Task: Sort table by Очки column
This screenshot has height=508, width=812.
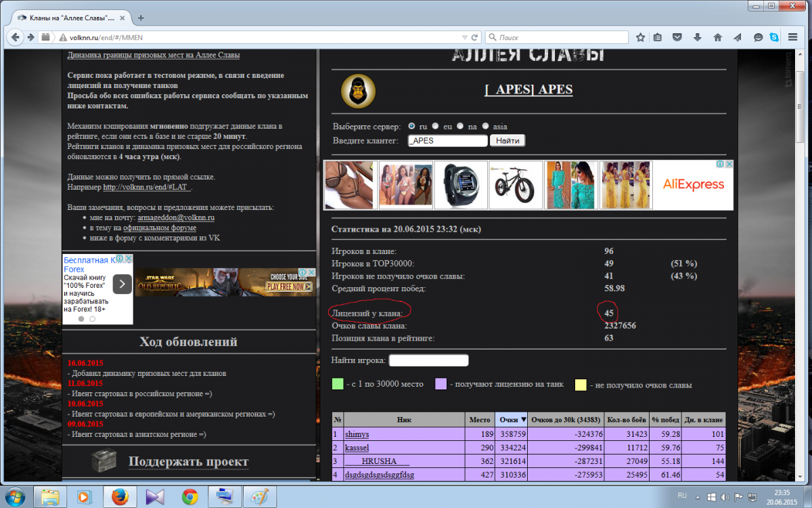Action: (510, 420)
